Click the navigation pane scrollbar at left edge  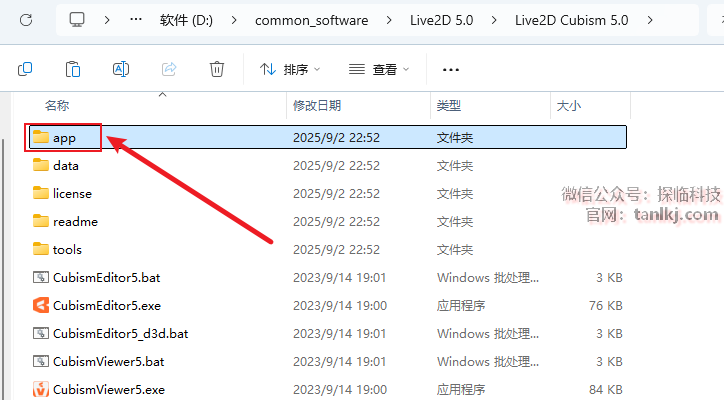[x=2, y=268]
